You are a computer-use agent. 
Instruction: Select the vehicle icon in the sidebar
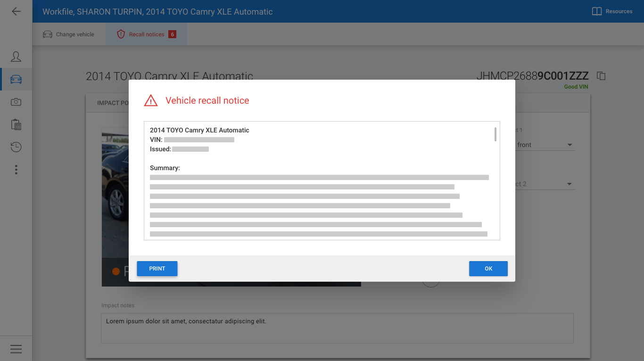(x=16, y=79)
